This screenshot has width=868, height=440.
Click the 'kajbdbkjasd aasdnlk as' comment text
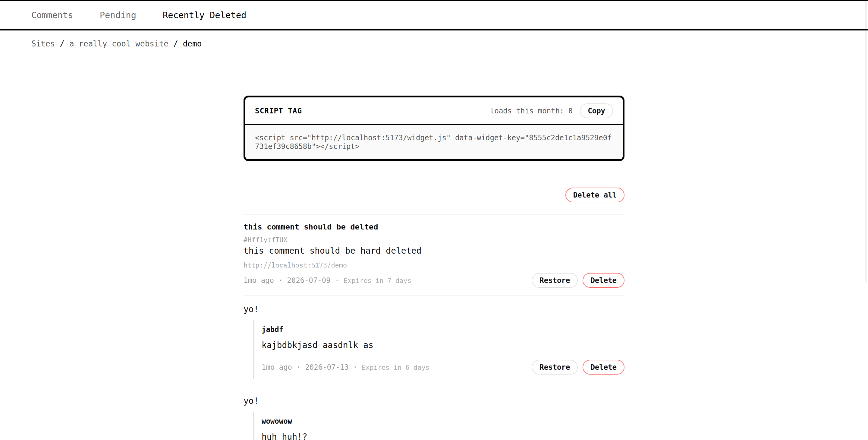click(317, 345)
